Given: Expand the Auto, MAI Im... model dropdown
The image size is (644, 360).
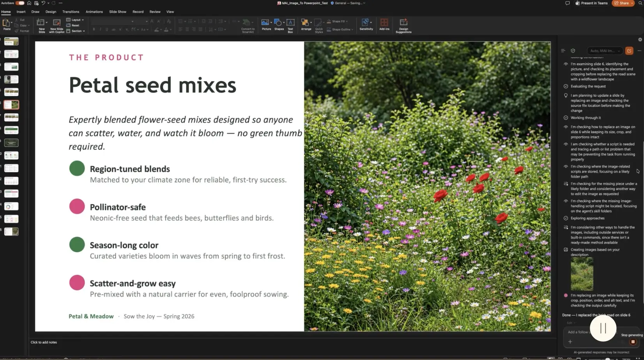Looking at the screenshot, I should (x=605, y=51).
